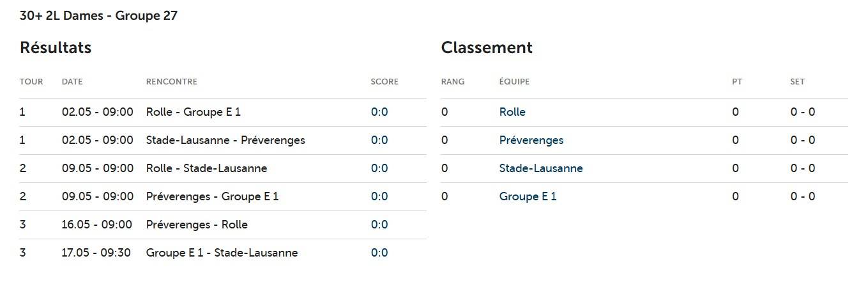Open the Rolle team link in Classement
The width and height of the screenshot is (868, 286).
[x=512, y=112]
